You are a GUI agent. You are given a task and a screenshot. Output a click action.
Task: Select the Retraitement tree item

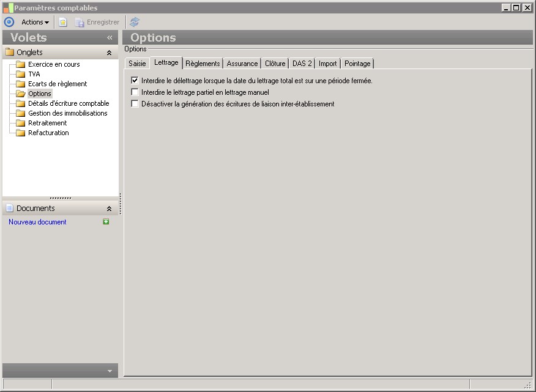tap(48, 123)
